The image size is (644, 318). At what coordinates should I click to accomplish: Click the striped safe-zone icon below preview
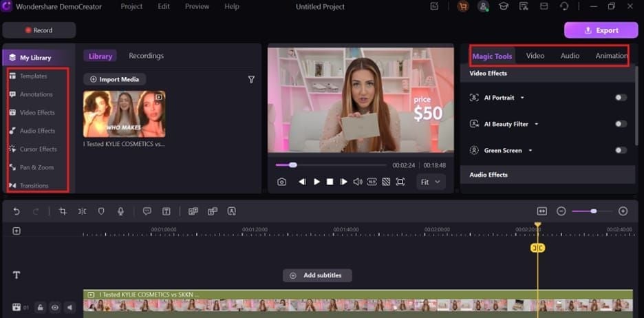point(386,182)
